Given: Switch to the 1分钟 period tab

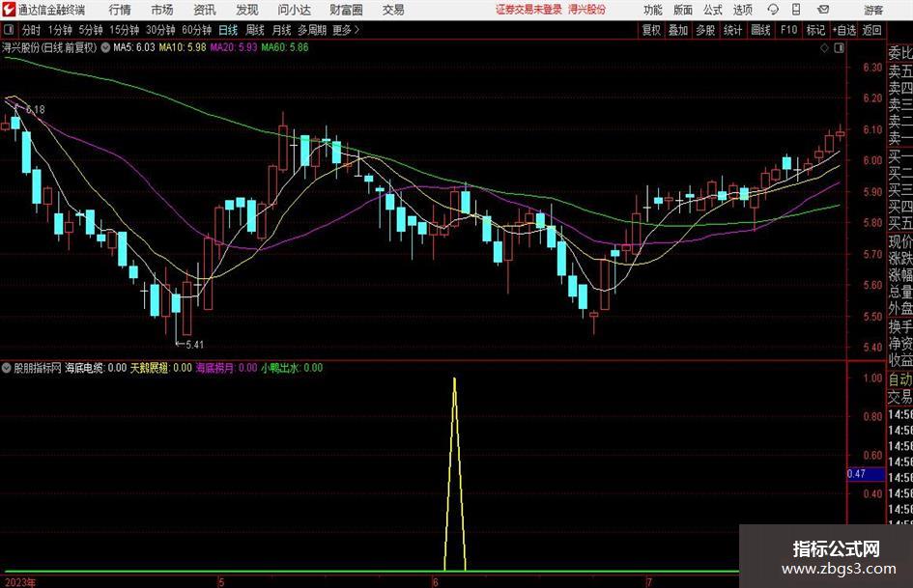Looking at the screenshot, I should pos(60,30).
